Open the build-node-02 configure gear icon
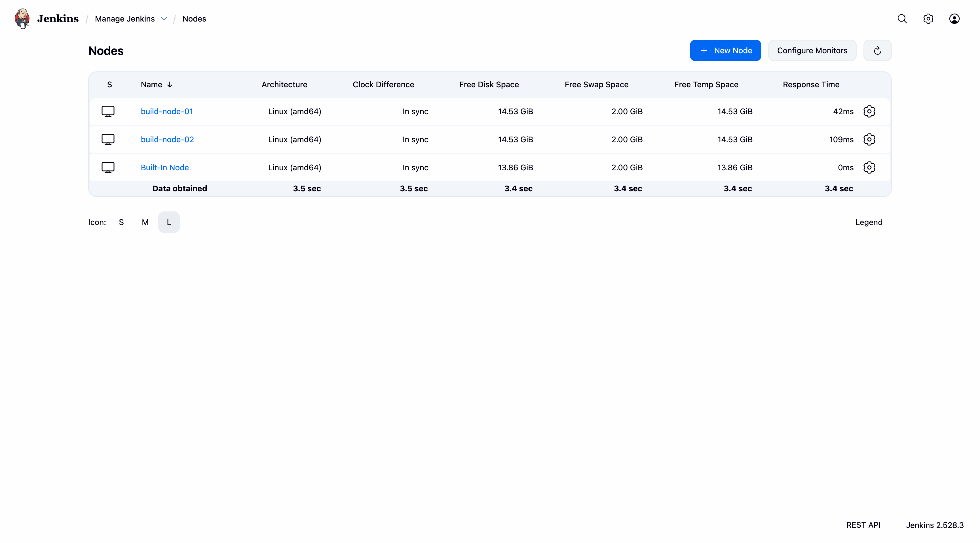 869,139
